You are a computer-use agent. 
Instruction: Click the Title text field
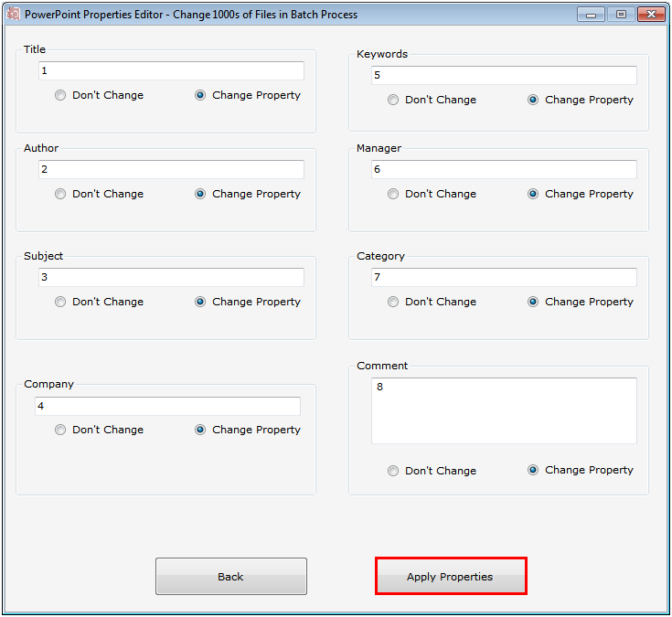172,70
